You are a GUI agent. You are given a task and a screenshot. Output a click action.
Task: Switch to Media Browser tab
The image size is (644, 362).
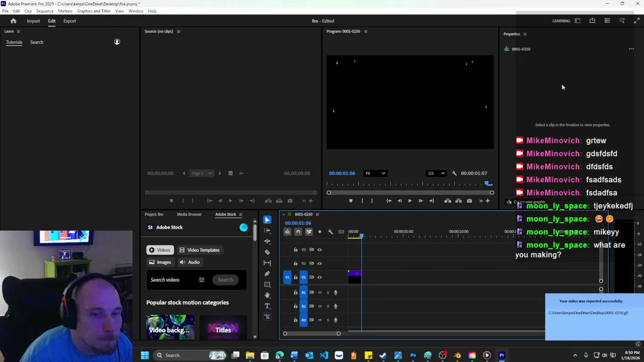pos(189,214)
